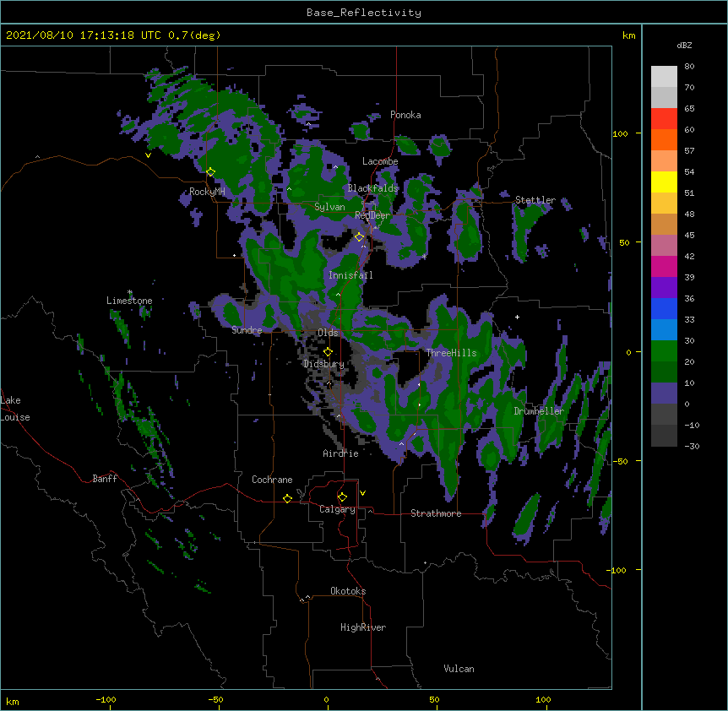This screenshot has height=711, width=728.
Task: Click the white plus marker north of Drumheller
Action: [x=517, y=317]
